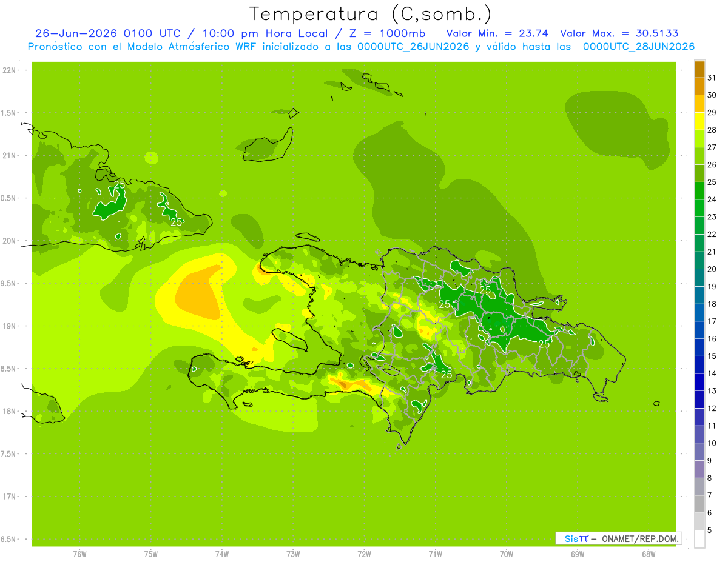Click the "74W" longitude axis label
This screenshot has width=728, height=562.
(x=222, y=554)
